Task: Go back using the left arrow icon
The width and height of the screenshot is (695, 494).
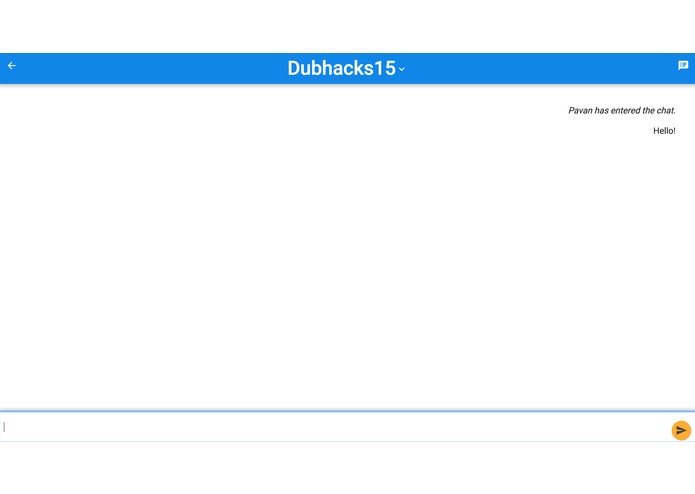Action: click(12, 66)
